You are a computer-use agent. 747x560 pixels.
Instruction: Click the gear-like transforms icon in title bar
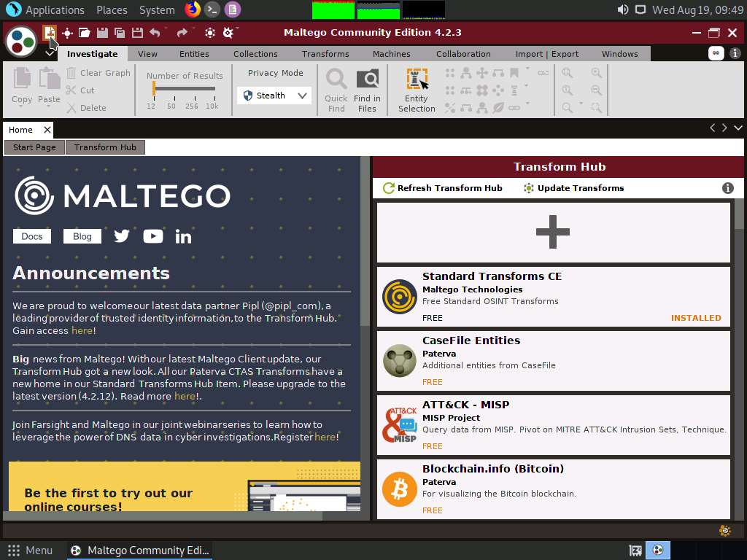[x=209, y=33]
